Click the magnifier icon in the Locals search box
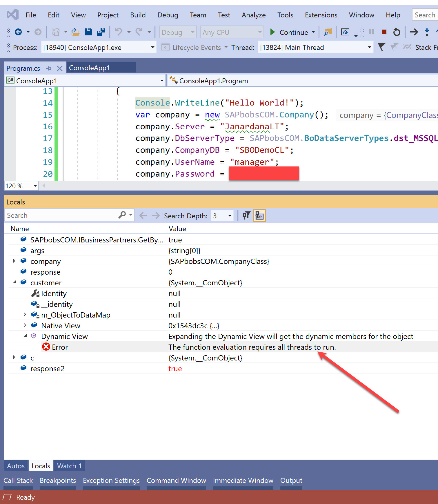 point(122,215)
